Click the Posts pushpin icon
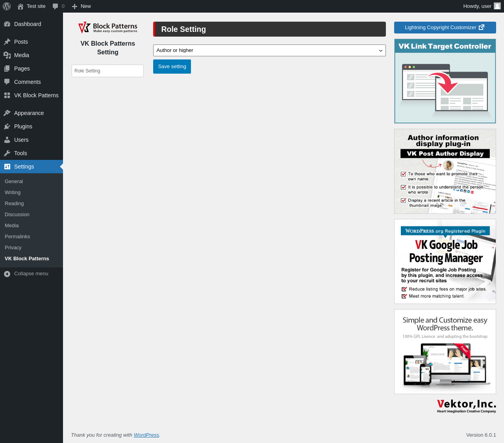This screenshot has height=443, width=504. pyautogui.click(x=7, y=42)
